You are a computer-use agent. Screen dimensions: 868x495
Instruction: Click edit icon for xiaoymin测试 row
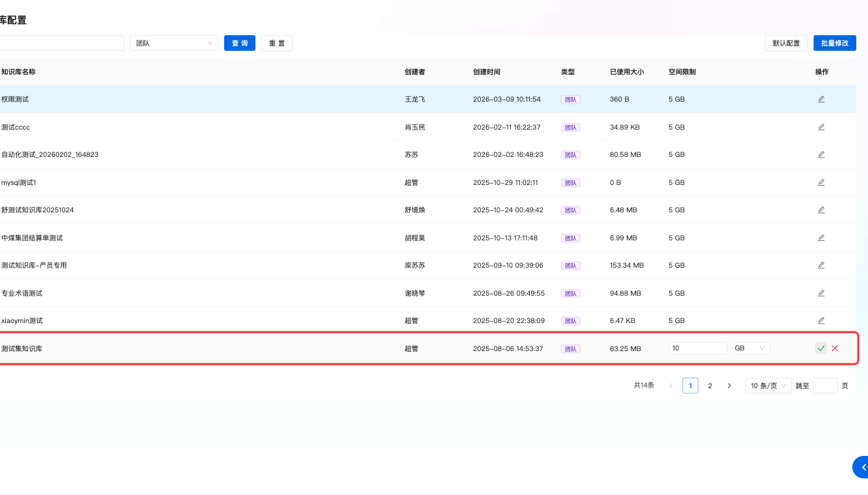821,320
